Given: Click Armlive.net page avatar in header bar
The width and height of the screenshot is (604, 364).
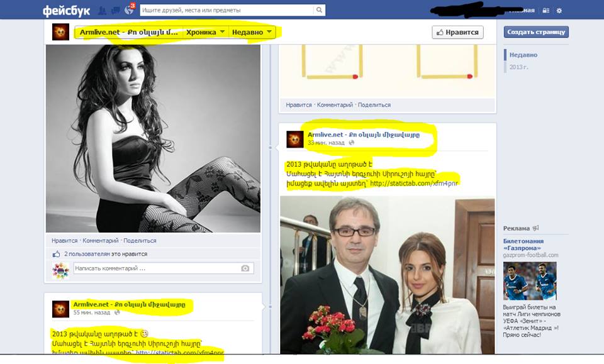Looking at the screenshot, I should (61, 32).
